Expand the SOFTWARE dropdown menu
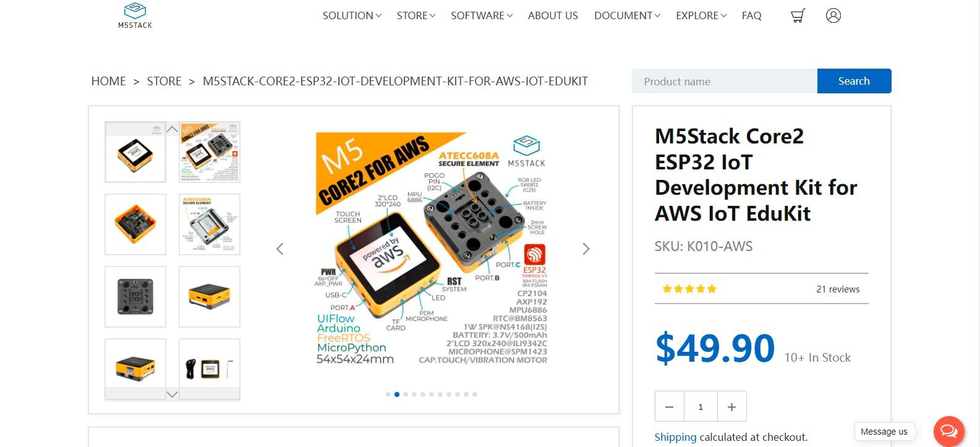The width and height of the screenshot is (980, 447). 482,15
